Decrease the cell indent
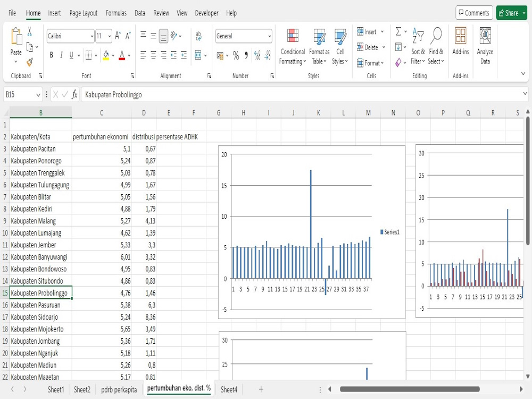 point(174,55)
